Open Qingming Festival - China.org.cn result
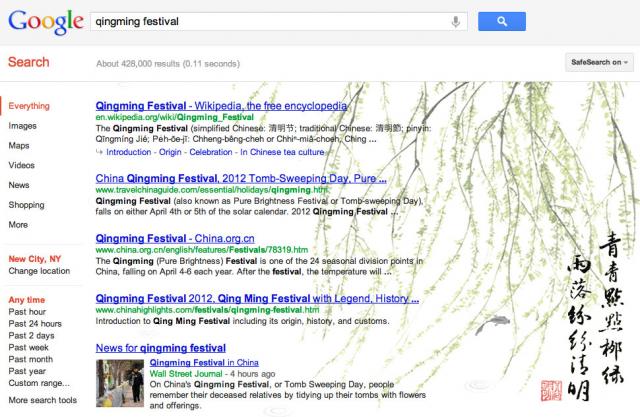 [175, 238]
